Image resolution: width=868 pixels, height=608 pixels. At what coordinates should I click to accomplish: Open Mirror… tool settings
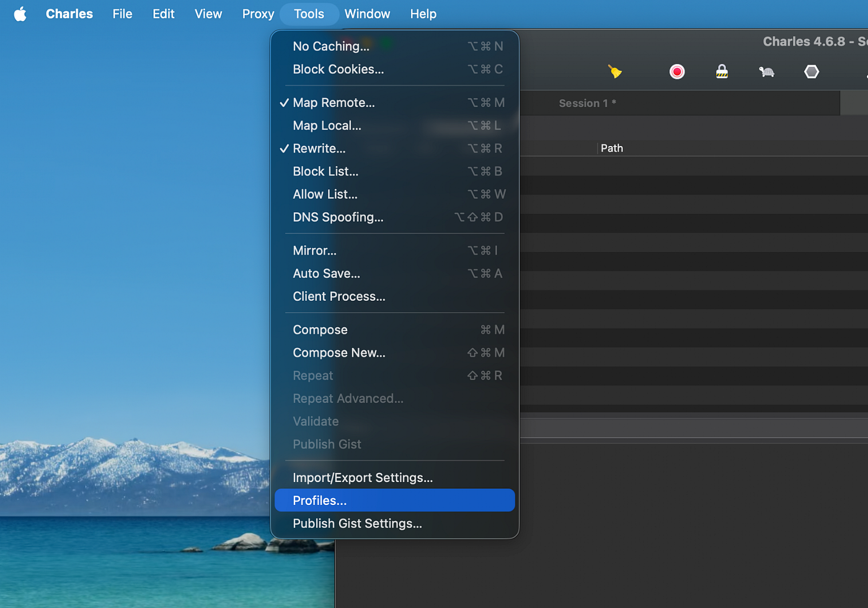(395, 251)
